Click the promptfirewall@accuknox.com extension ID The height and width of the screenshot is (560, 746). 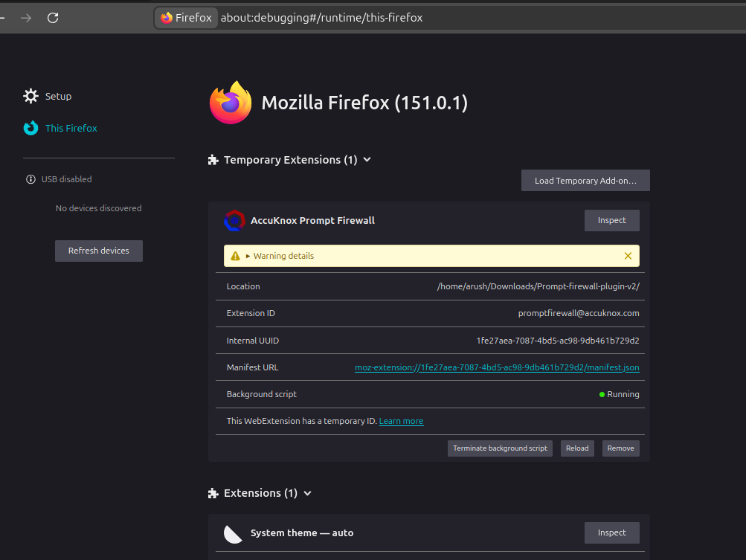pyautogui.click(x=579, y=313)
